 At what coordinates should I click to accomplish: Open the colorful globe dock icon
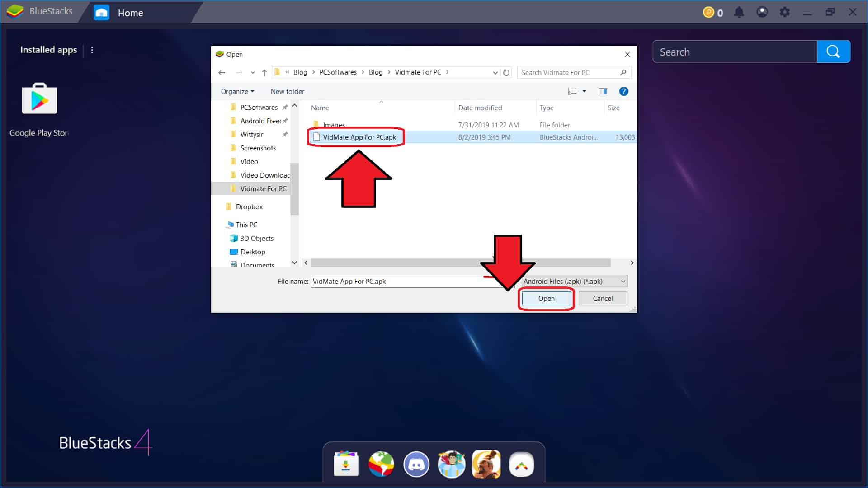[381, 464]
